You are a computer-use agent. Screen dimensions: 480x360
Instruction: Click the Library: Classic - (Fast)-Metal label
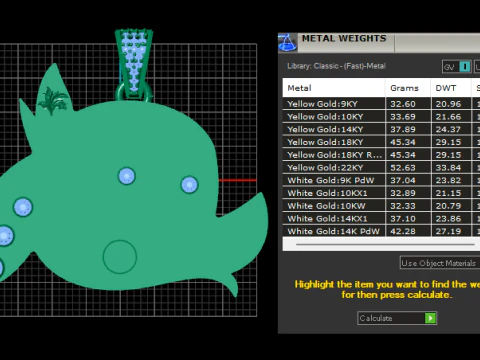click(x=336, y=66)
